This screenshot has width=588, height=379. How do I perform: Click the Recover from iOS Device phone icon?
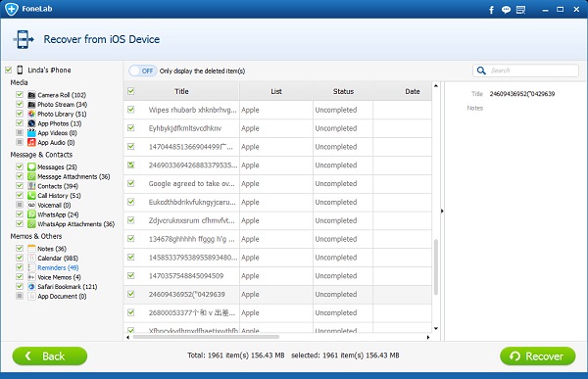pyautogui.click(x=24, y=39)
